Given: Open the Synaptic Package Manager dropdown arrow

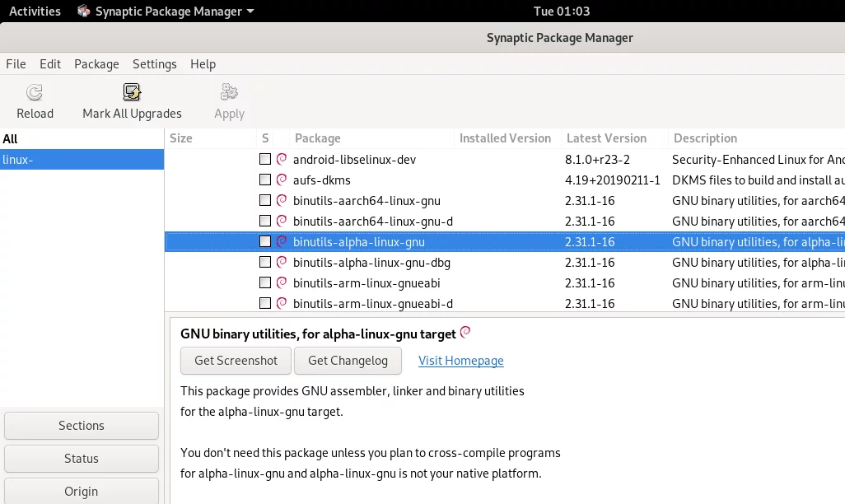Looking at the screenshot, I should [250, 12].
